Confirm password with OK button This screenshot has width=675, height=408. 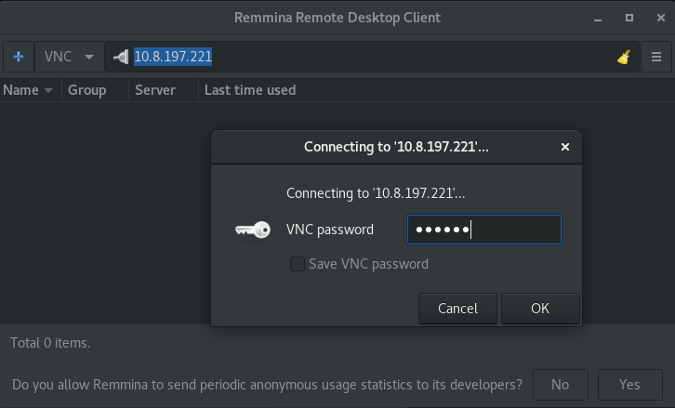[x=540, y=308]
